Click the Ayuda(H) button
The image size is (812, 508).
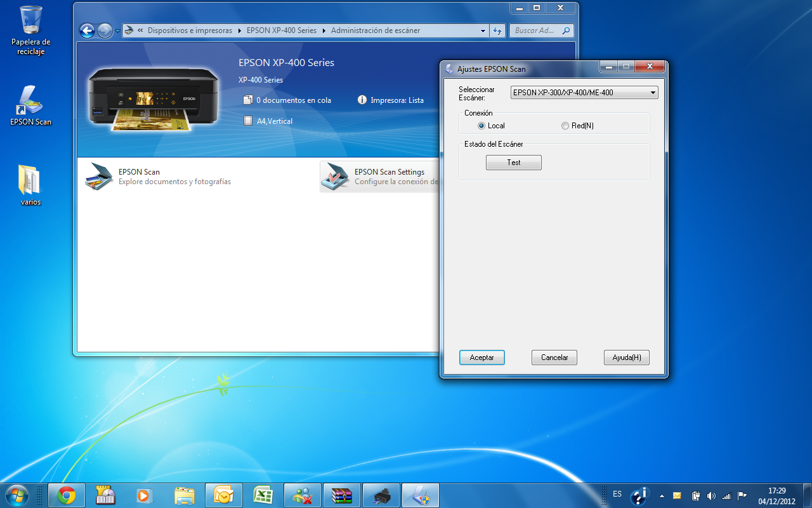pyautogui.click(x=627, y=358)
